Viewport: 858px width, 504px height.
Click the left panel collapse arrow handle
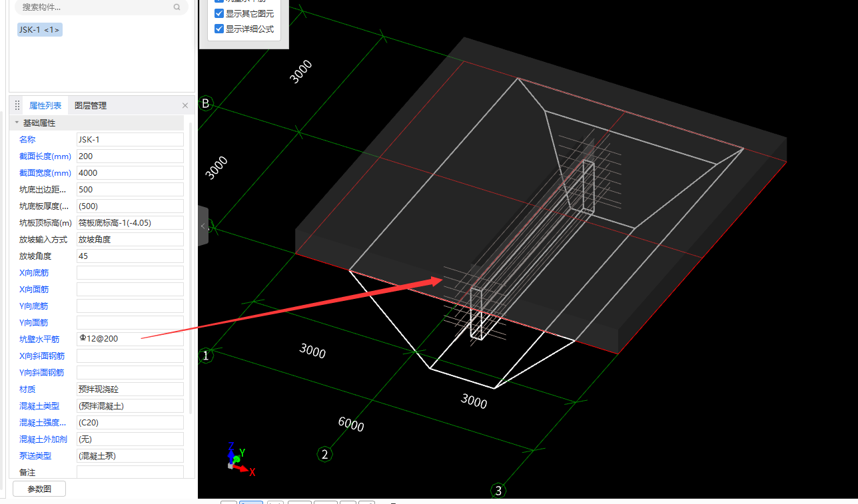[203, 226]
